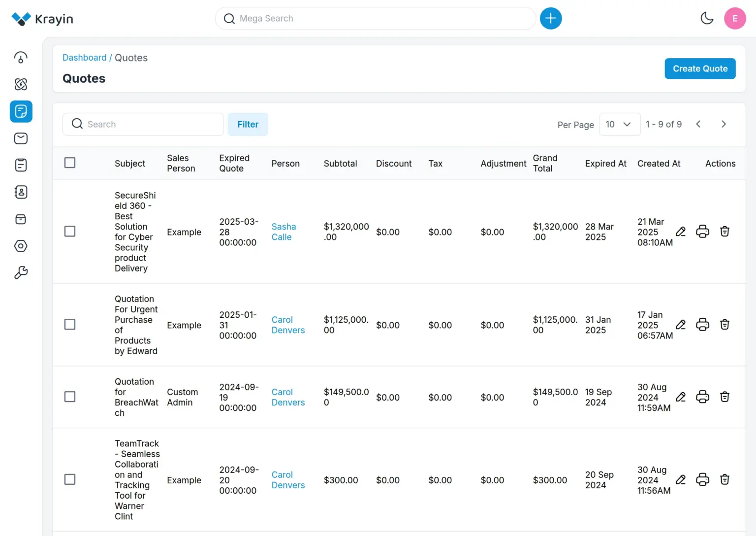
Task: Go to previous page of quotes
Action: coord(698,124)
